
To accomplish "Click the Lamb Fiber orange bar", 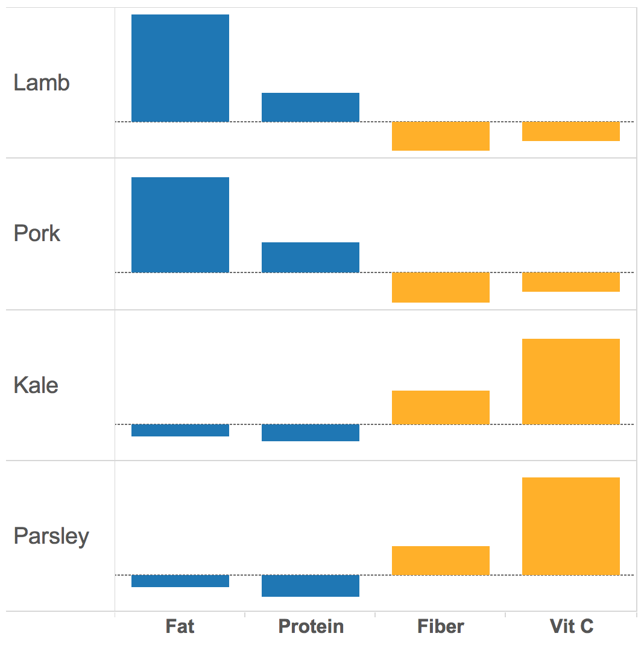I will coord(440,136).
